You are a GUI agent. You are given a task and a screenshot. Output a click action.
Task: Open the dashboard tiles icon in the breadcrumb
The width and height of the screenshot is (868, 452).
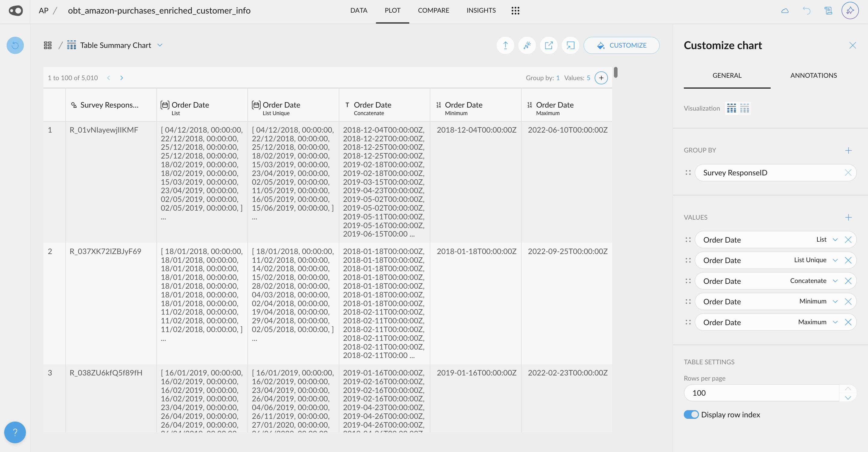tap(48, 45)
